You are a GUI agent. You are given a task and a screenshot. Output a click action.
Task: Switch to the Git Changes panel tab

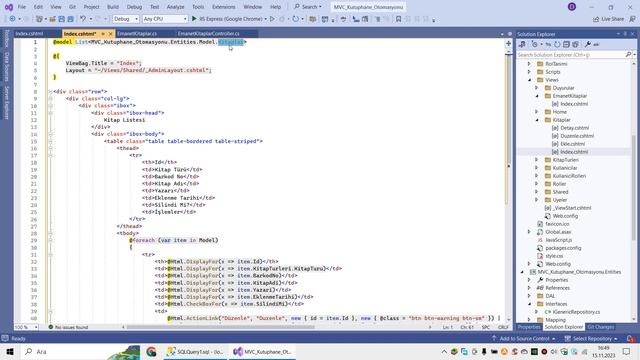(x=600, y=327)
